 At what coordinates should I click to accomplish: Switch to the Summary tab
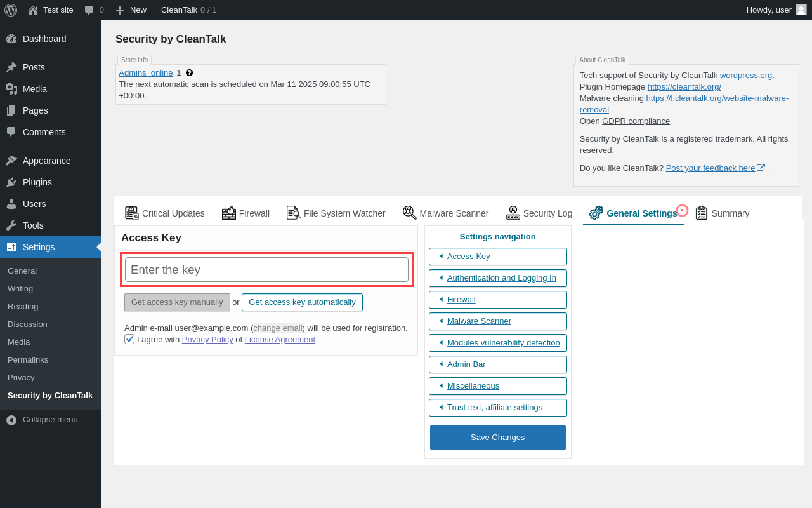(723, 213)
